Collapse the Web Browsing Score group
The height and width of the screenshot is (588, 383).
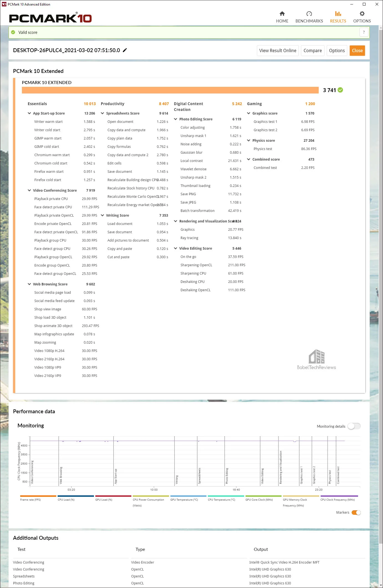(29, 284)
